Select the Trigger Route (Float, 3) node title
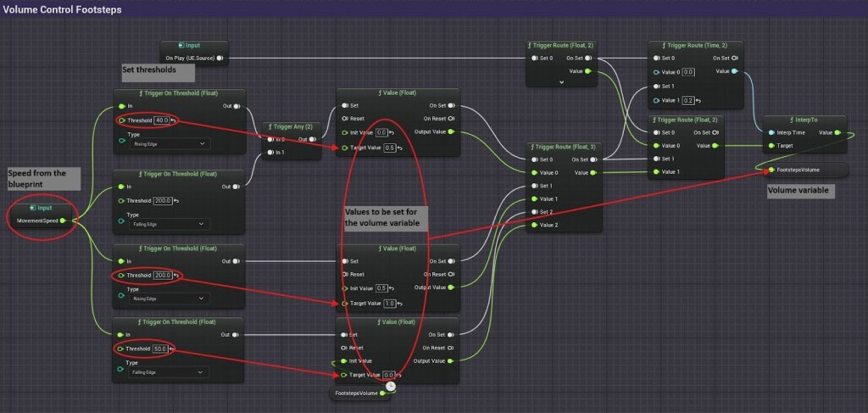The width and height of the screenshot is (868, 413). 560,147
